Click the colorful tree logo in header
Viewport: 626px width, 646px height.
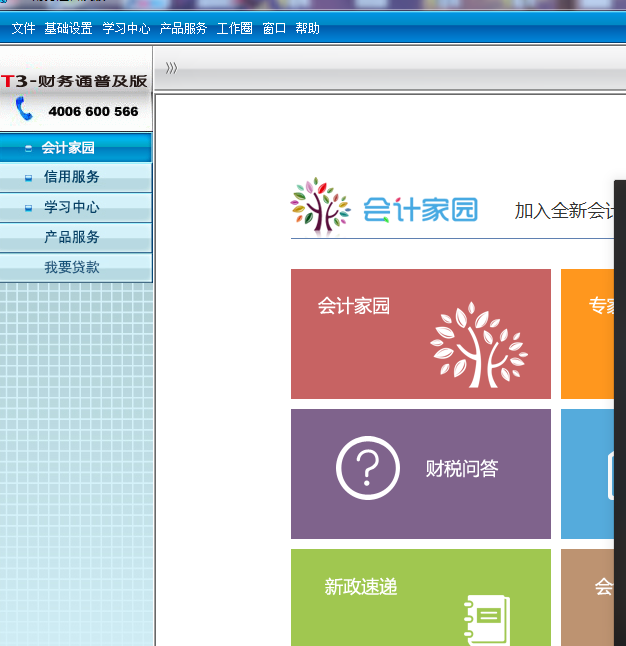(320, 206)
